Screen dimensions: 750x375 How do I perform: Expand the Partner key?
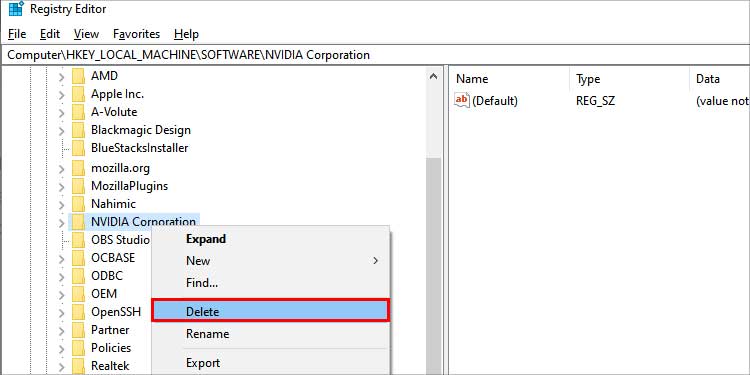61,331
